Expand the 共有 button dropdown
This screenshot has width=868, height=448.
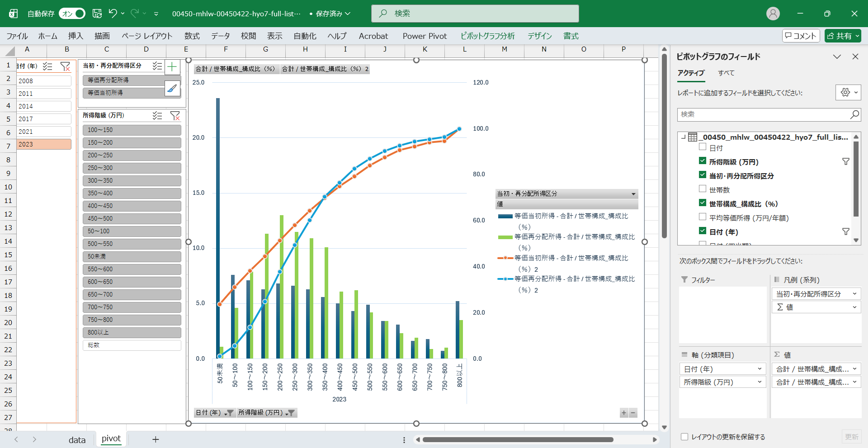point(857,36)
